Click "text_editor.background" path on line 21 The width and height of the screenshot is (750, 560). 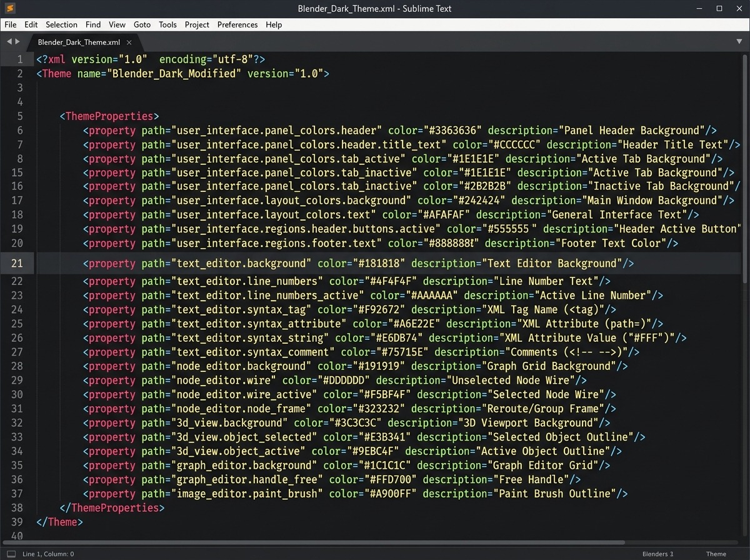pyautogui.click(x=242, y=263)
